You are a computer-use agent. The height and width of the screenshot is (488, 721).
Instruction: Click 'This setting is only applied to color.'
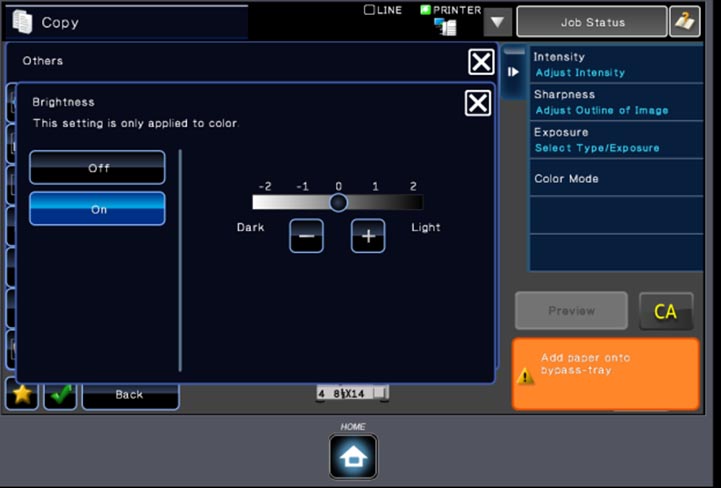(136, 123)
